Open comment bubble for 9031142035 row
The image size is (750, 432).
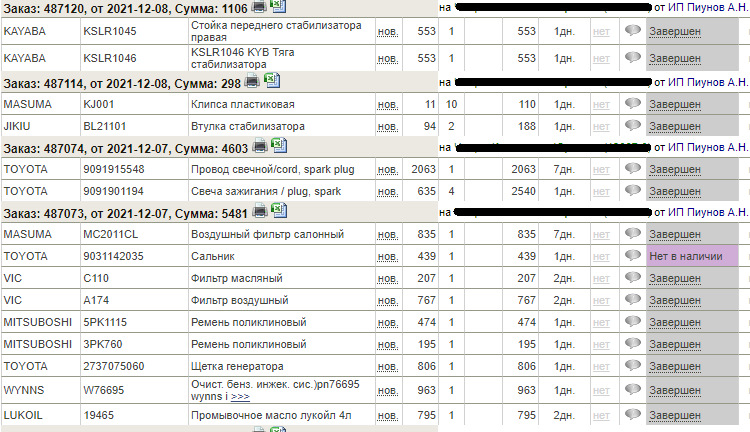tap(632, 255)
